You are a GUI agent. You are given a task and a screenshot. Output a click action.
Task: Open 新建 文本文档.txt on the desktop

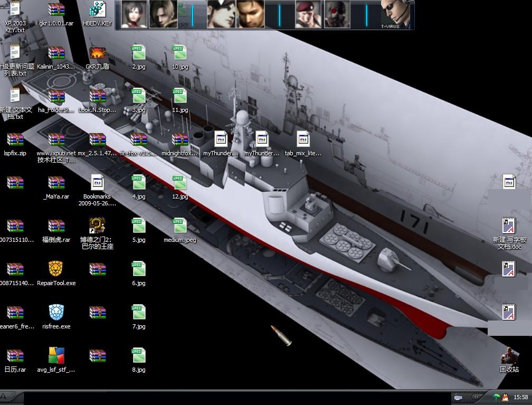tap(15, 103)
